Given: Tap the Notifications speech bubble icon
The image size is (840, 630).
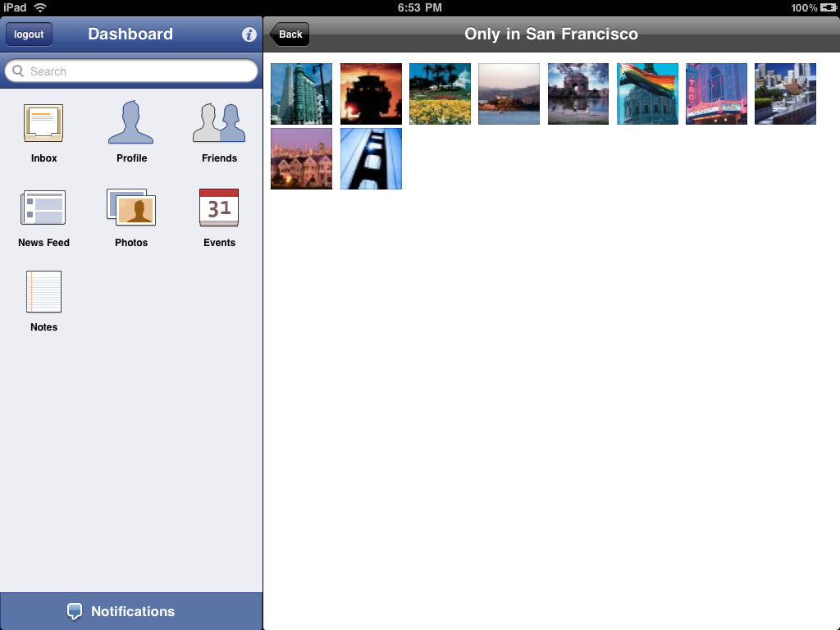Looking at the screenshot, I should tap(75, 611).
